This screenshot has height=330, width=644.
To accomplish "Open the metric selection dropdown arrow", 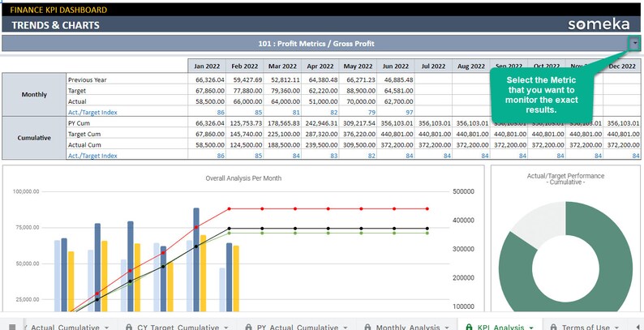I will [x=635, y=43].
